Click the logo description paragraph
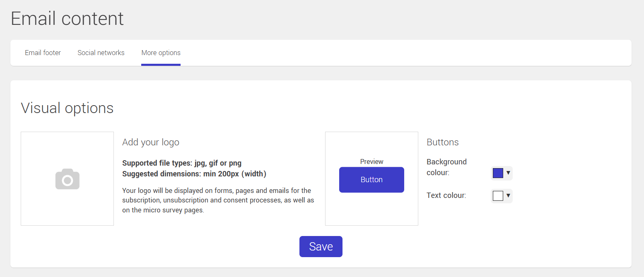 (x=218, y=200)
